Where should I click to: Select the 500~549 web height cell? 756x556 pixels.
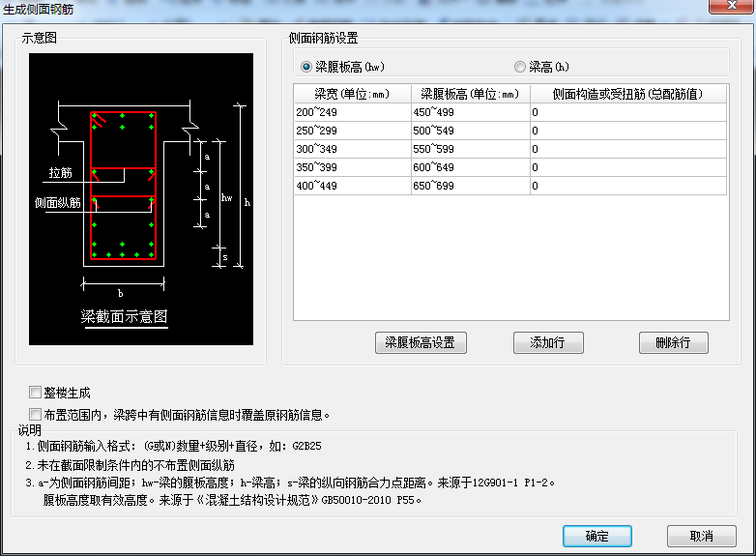click(x=471, y=131)
